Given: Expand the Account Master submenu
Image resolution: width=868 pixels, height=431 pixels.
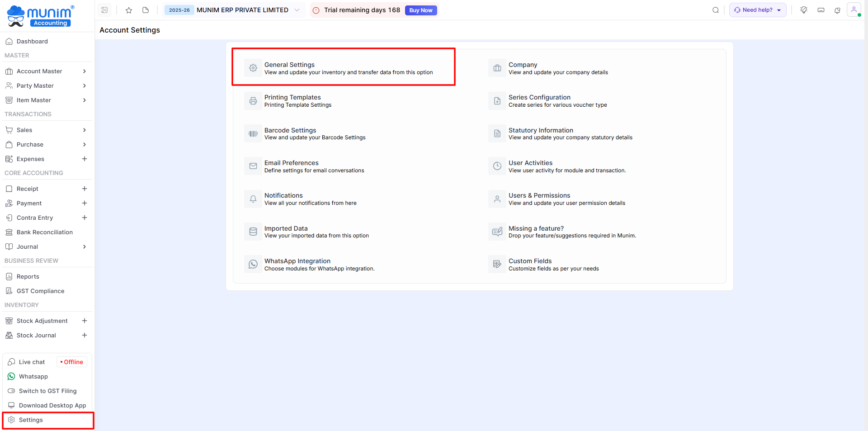Looking at the screenshot, I should [x=84, y=71].
